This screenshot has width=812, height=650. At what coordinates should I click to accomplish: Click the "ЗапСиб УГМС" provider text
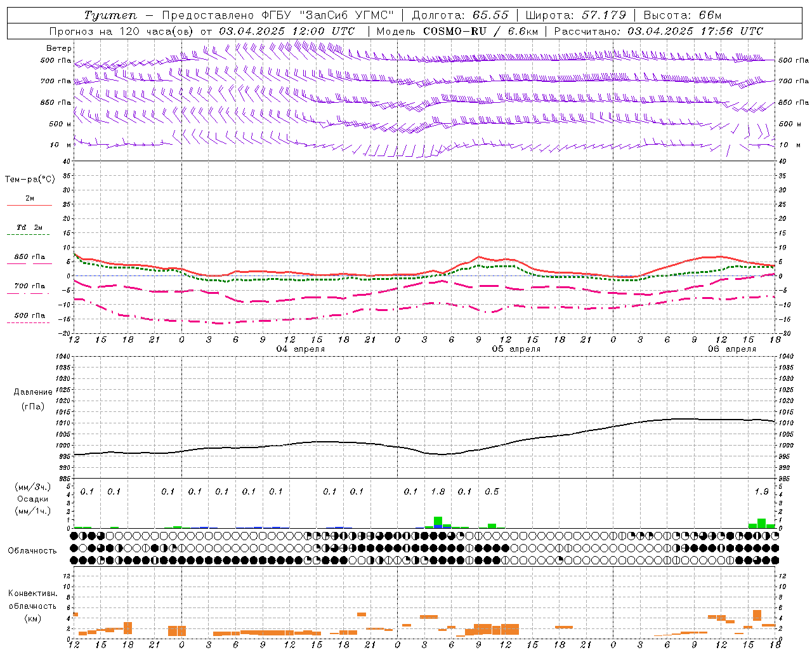point(346,15)
